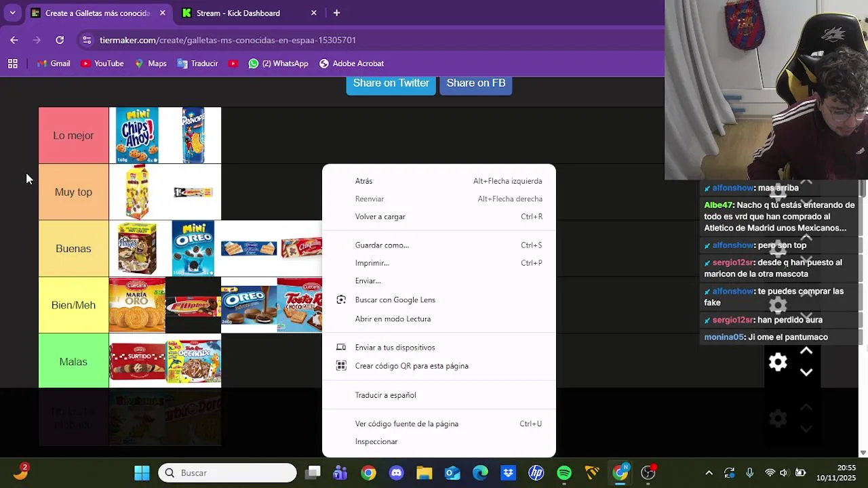Screen dimensions: 868x488
Task: Open the Maps bookmark
Action: pyautogui.click(x=150, y=64)
